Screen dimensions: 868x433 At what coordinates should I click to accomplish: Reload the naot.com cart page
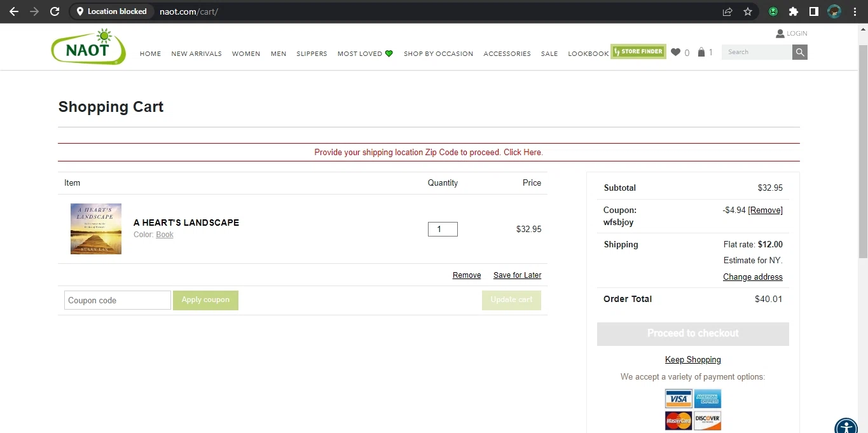(55, 11)
